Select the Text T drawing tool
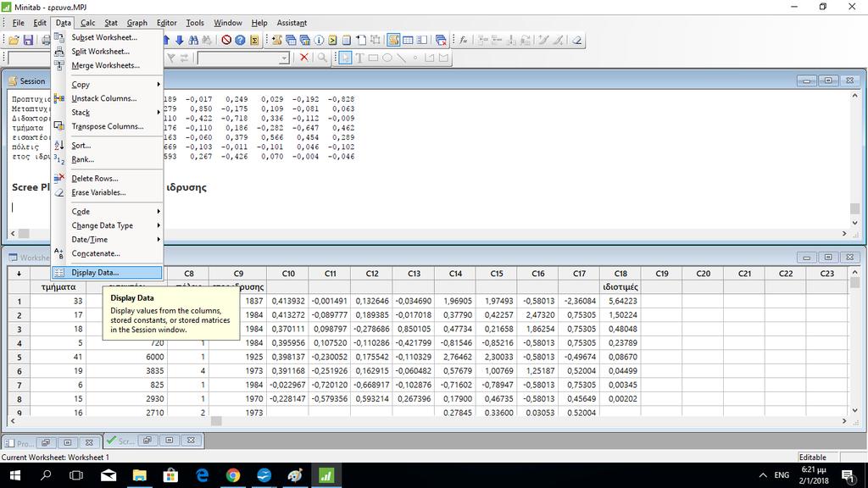The width and height of the screenshot is (868, 488). 359,58
